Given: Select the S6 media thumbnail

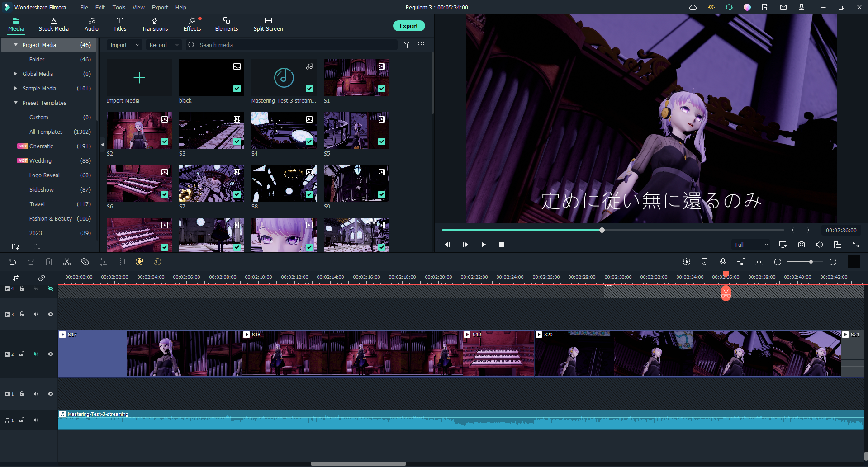Looking at the screenshot, I should click(139, 183).
